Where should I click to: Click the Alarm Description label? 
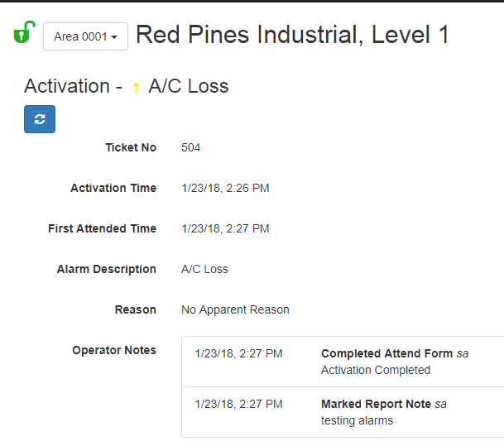pos(107,269)
